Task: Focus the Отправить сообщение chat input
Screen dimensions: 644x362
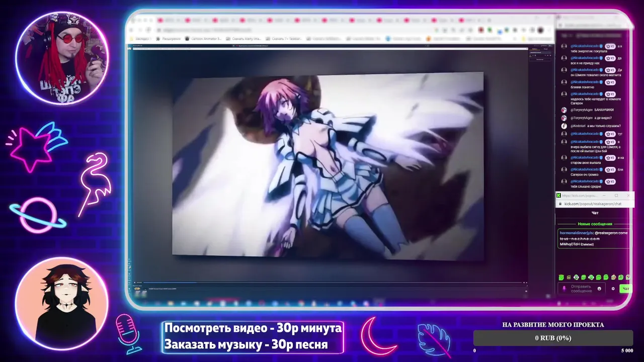Action: point(581,289)
